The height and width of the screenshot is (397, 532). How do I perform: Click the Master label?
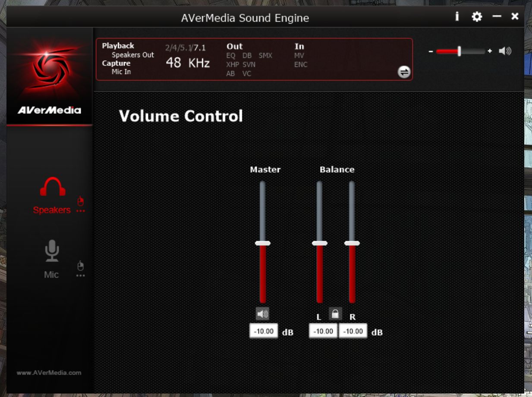265,169
